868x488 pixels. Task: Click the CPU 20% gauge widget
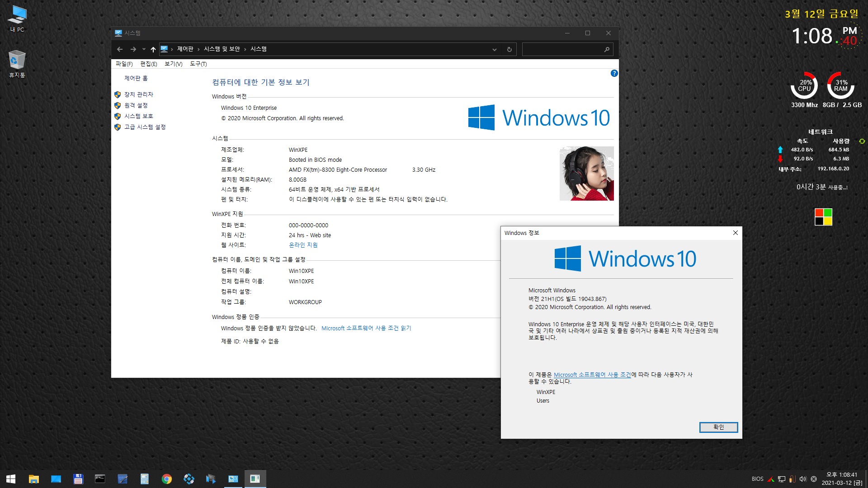click(x=804, y=85)
